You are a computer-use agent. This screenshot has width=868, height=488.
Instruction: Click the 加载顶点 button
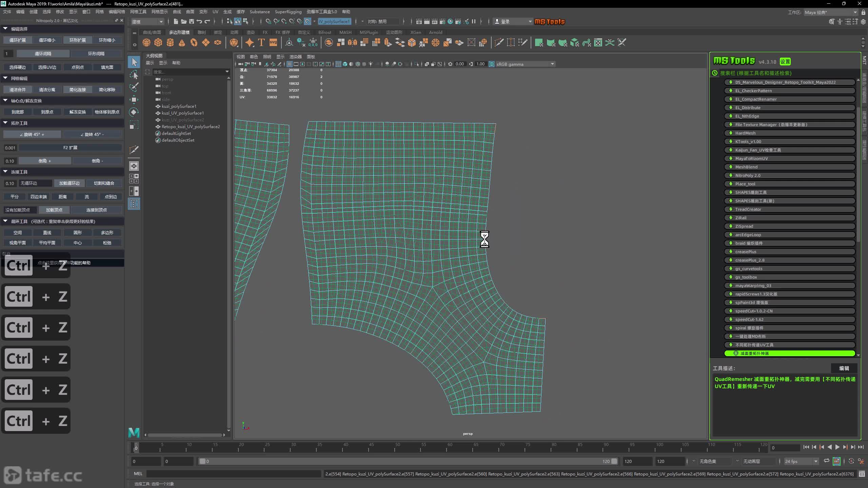54,210
